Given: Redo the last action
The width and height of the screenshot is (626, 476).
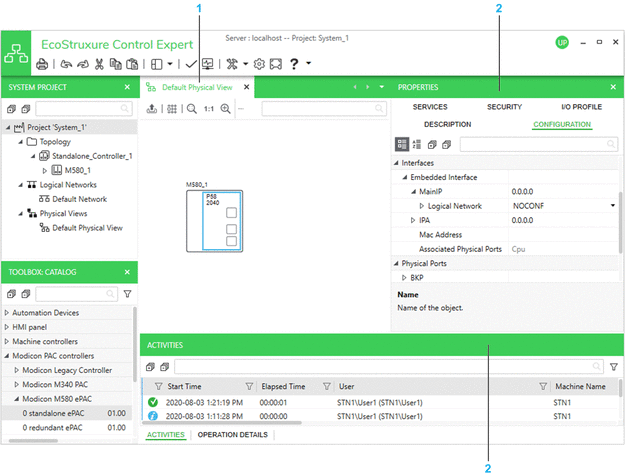Looking at the screenshot, I should [x=83, y=64].
